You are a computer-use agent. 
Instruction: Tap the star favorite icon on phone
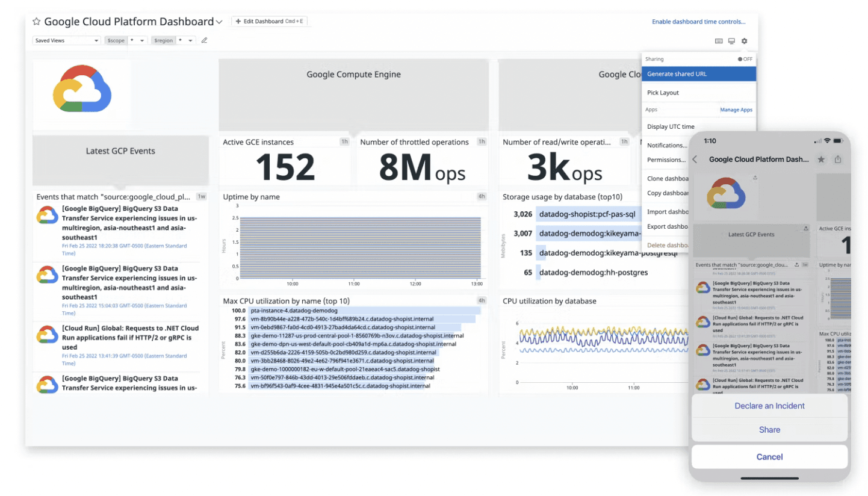coord(821,160)
